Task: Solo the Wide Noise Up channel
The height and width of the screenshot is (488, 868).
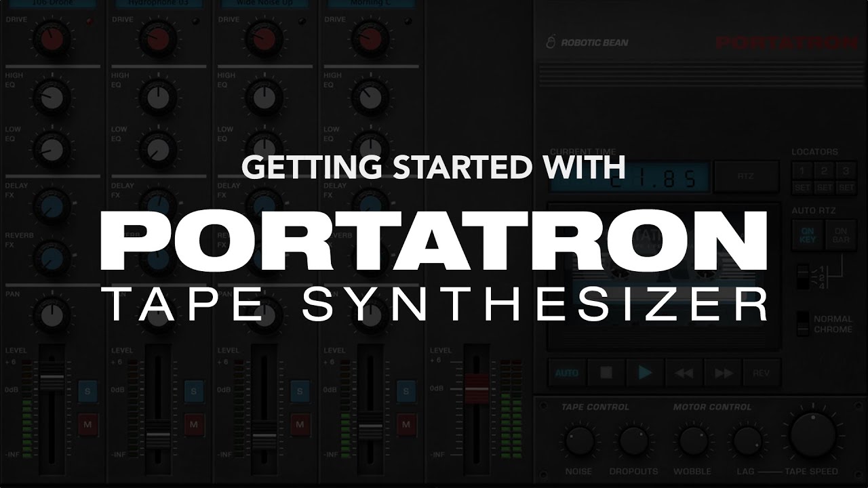Action: click(x=300, y=390)
